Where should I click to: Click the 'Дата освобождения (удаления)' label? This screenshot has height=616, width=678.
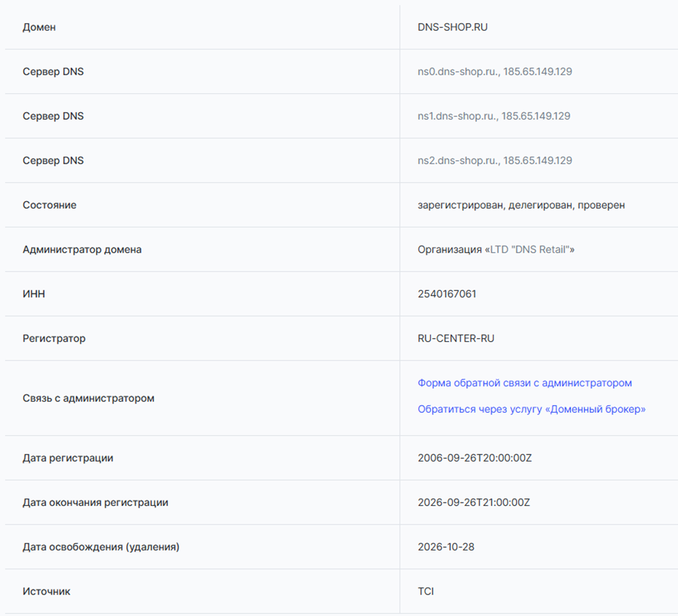(x=101, y=547)
